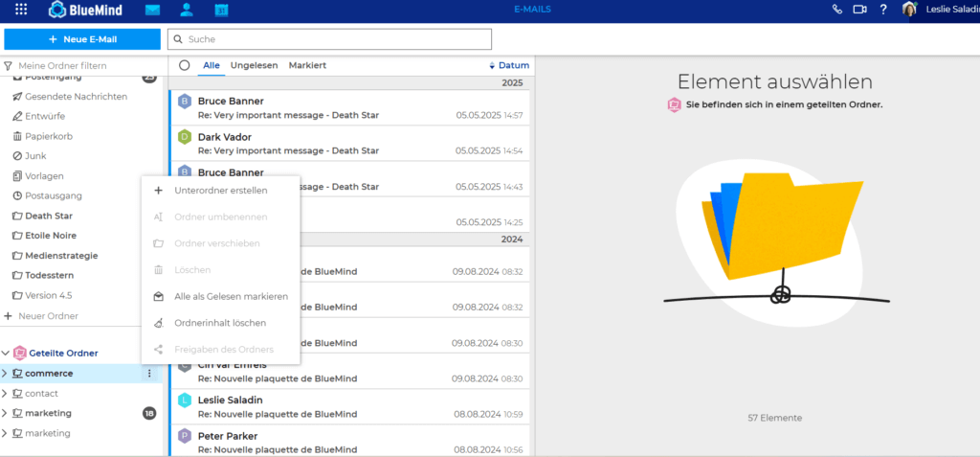The width and height of the screenshot is (980, 457).
Task: Open help via question mark icon
Action: click(882, 10)
